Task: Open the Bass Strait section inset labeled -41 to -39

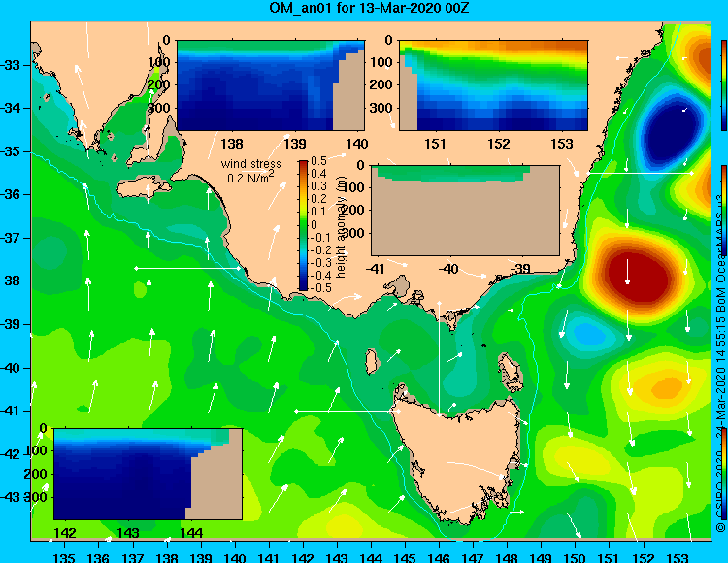Action: [x=465, y=211]
